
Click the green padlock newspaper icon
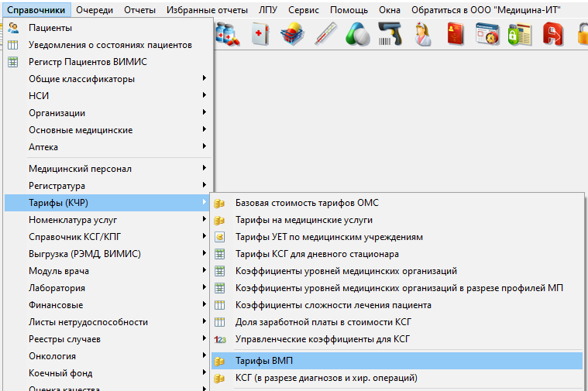tap(519, 35)
